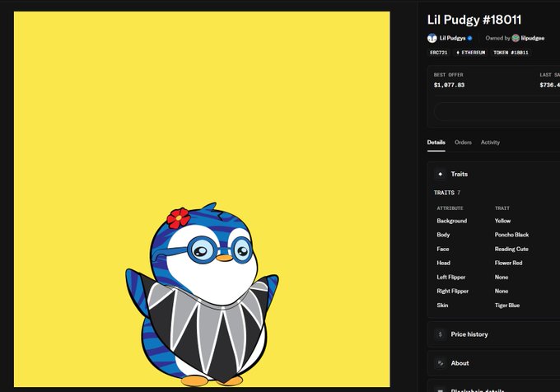Click the Lil Pudgy #18011 title
Viewport: 560px width, 392px height.
pyautogui.click(x=474, y=20)
